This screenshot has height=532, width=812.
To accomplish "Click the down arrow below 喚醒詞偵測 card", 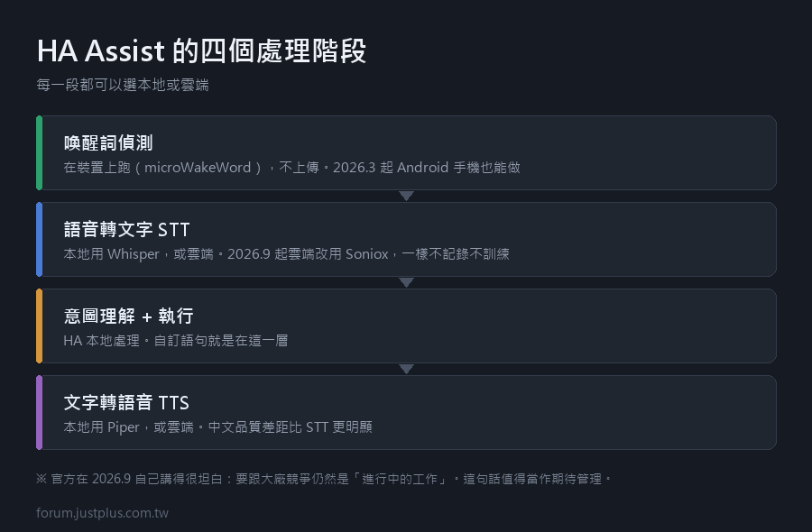I will coord(407,196).
